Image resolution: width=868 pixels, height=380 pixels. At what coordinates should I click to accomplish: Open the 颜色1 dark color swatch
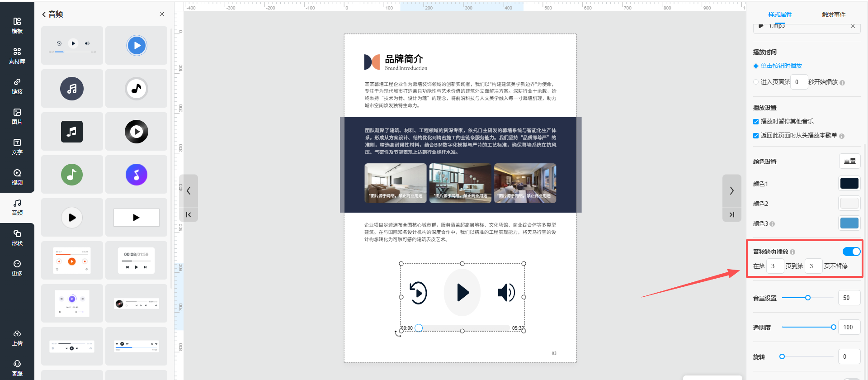click(x=849, y=183)
